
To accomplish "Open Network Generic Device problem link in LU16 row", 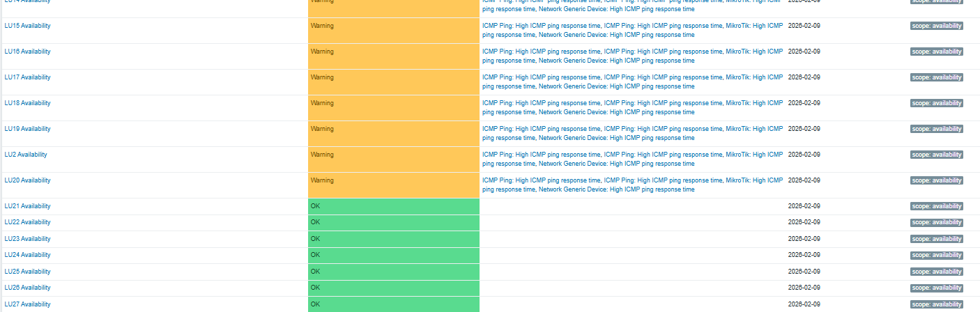I will click(x=616, y=61).
